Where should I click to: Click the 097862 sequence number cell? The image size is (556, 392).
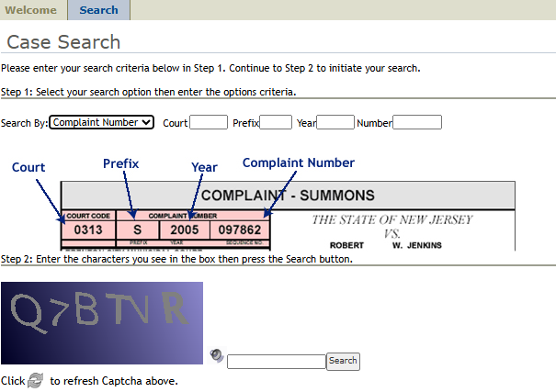tap(239, 230)
